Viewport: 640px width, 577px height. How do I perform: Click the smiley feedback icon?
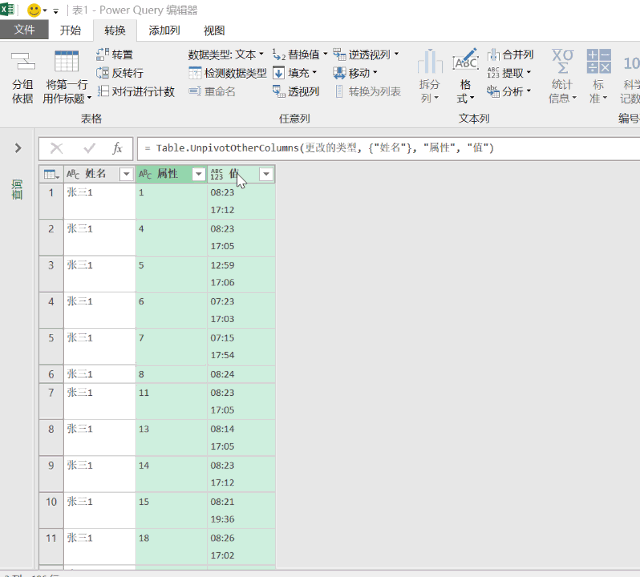(x=34, y=10)
